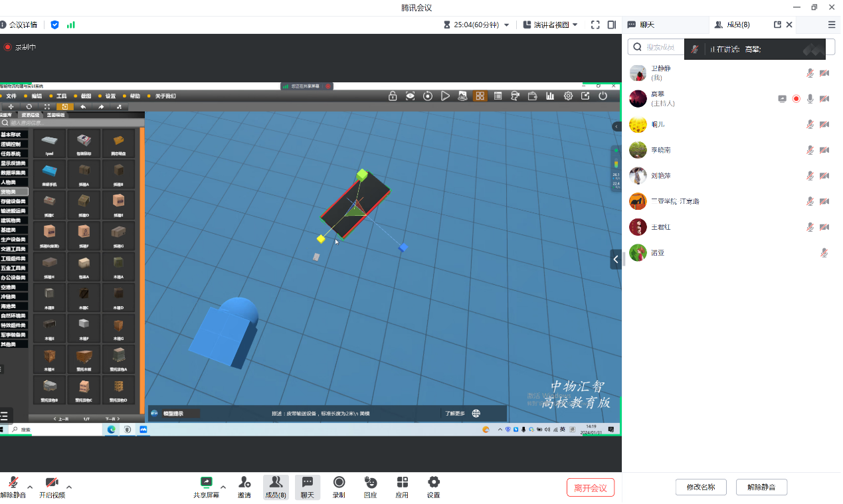This screenshot has width=843, height=504.
Task: Pop out the members panel
Action: [777, 25]
